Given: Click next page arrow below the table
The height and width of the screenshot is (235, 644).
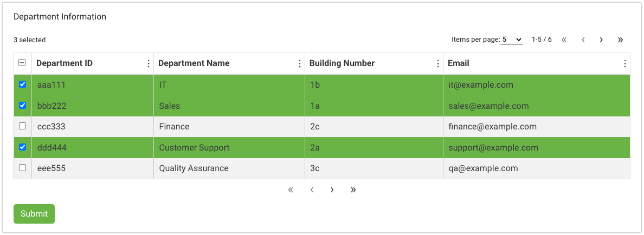Looking at the screenshot, I should coord(332,190).
